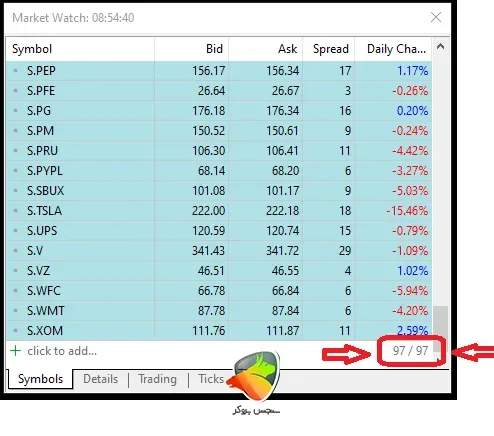Screen dimensions: 494x436
Task: Sort by the Symbol column header
Action: click(80, 49)
